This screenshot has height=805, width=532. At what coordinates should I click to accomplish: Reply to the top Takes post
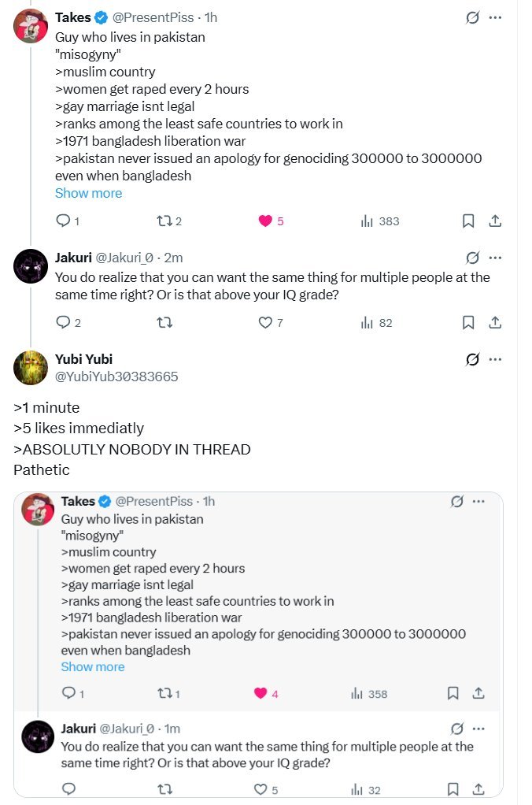63,221
